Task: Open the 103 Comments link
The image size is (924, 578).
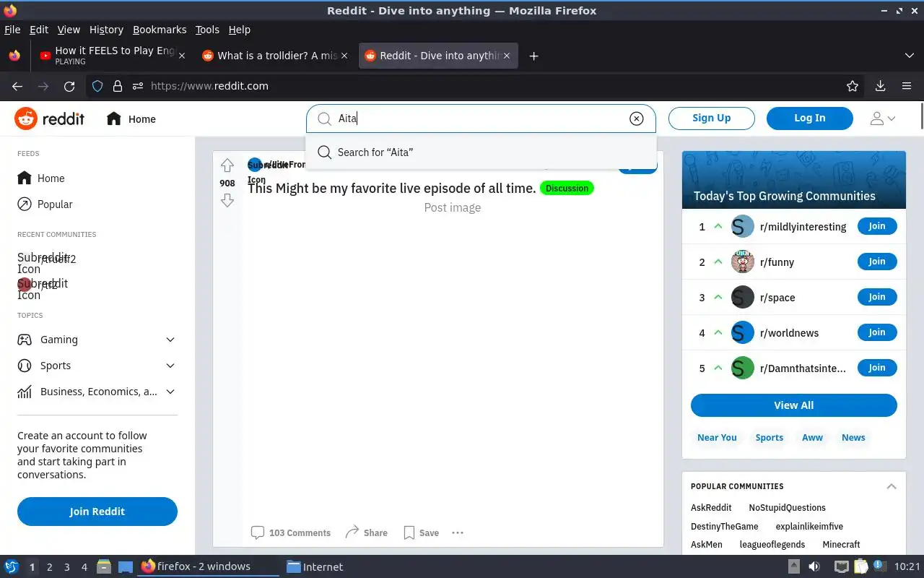Action: [x=291, y=532]
